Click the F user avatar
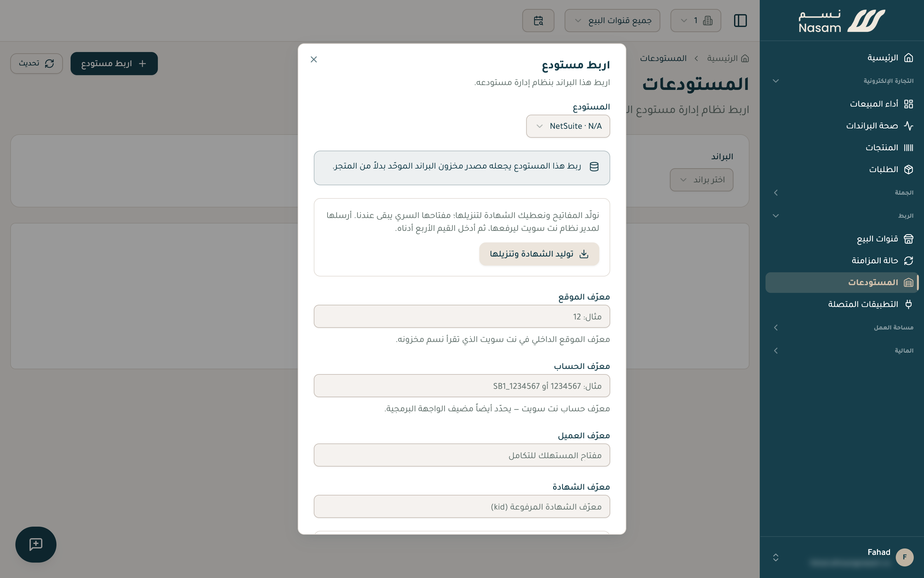Screen dimensions: 924x578 904,557
